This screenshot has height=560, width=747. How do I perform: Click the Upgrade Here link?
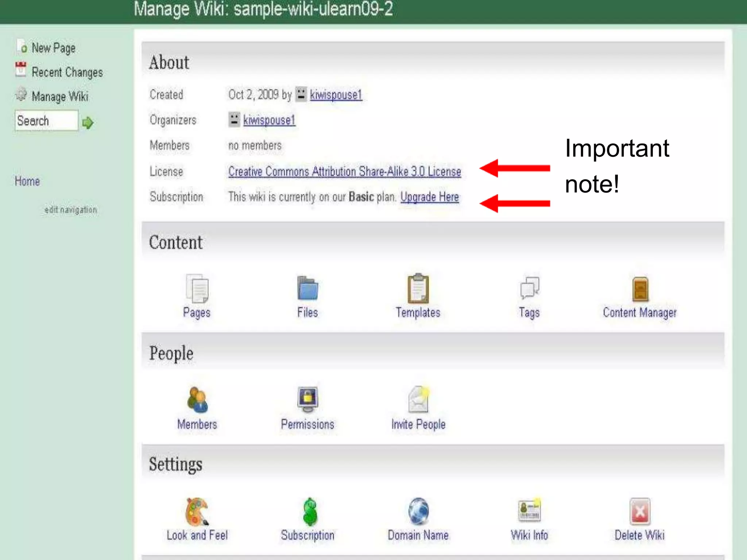429,197
